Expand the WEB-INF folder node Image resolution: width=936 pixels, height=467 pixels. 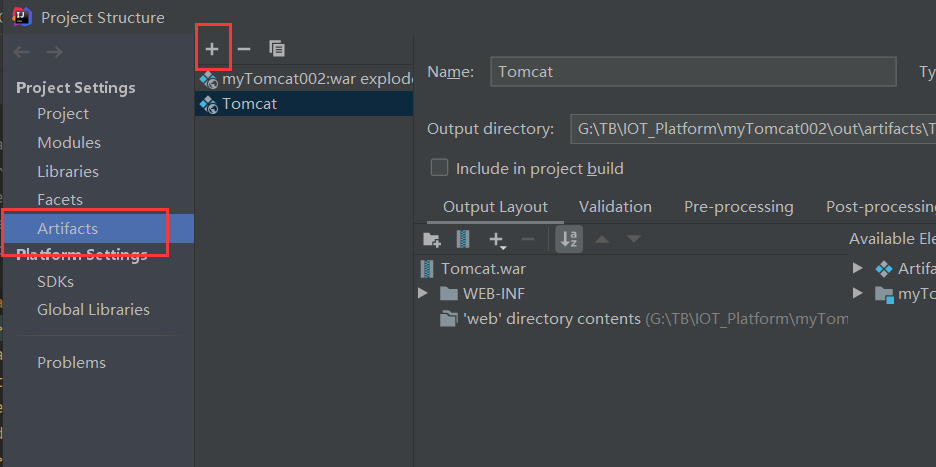(x=423, y=294)
